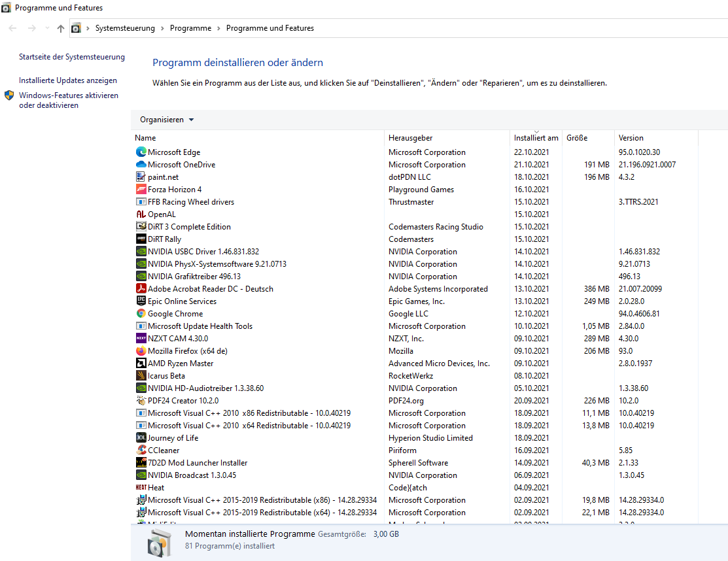Expand the chevron after Systemsteuerung breadcrumb

162,28
